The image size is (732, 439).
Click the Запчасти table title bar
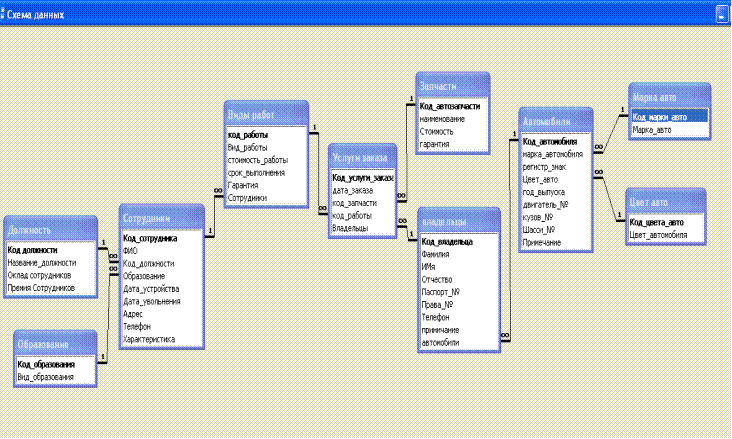[452, 86]
